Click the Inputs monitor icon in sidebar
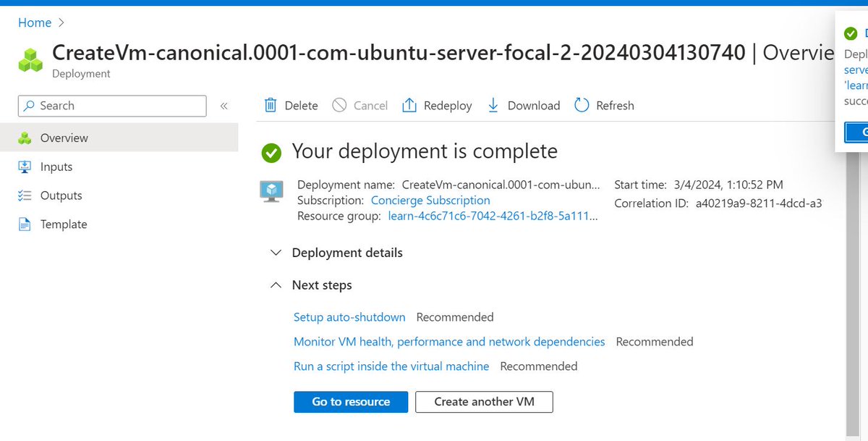Image resolution: width=868 pixels, height=441 pixels. click(25, 167)
